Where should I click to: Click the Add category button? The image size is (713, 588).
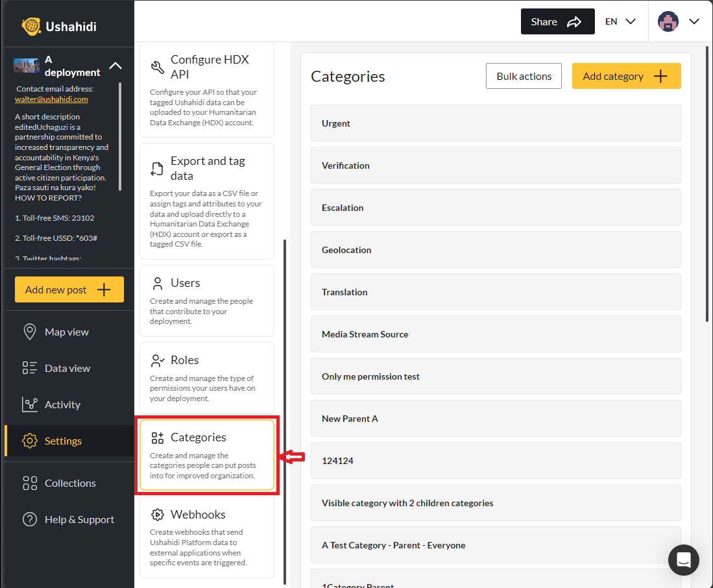tap(626, 76)
